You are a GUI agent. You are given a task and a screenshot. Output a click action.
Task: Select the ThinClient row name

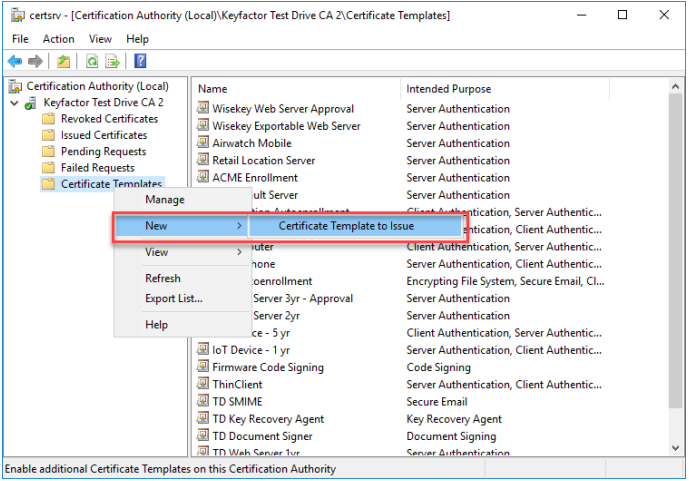[237, 384]
